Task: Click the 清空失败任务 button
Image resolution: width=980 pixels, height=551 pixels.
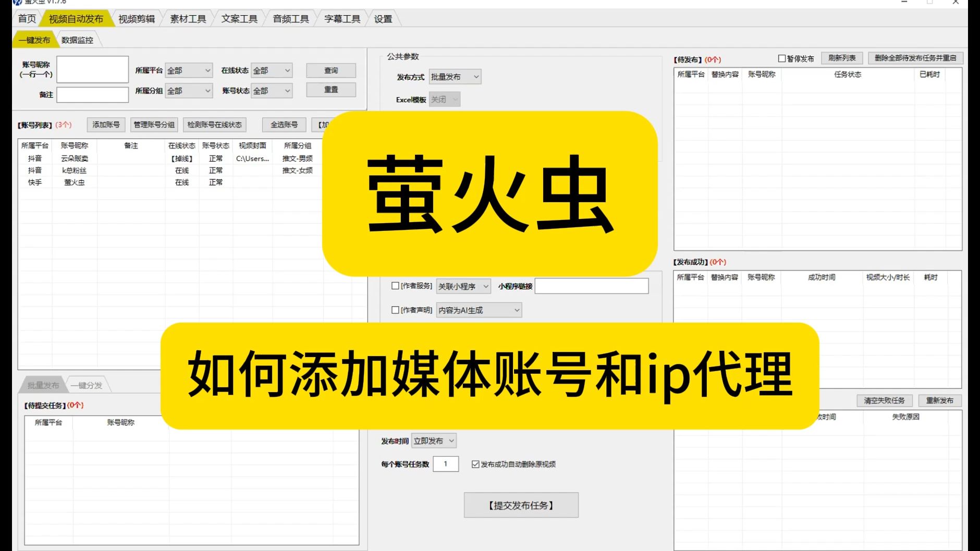Action: 885,400
